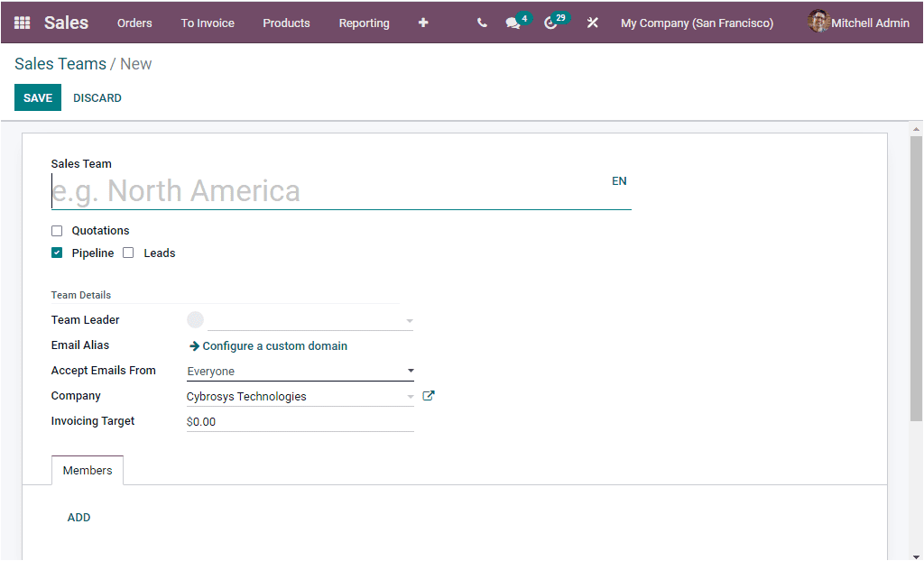Switch to the Reporting menu
Viewport: 924px width, 561px height.
[364, 23]
